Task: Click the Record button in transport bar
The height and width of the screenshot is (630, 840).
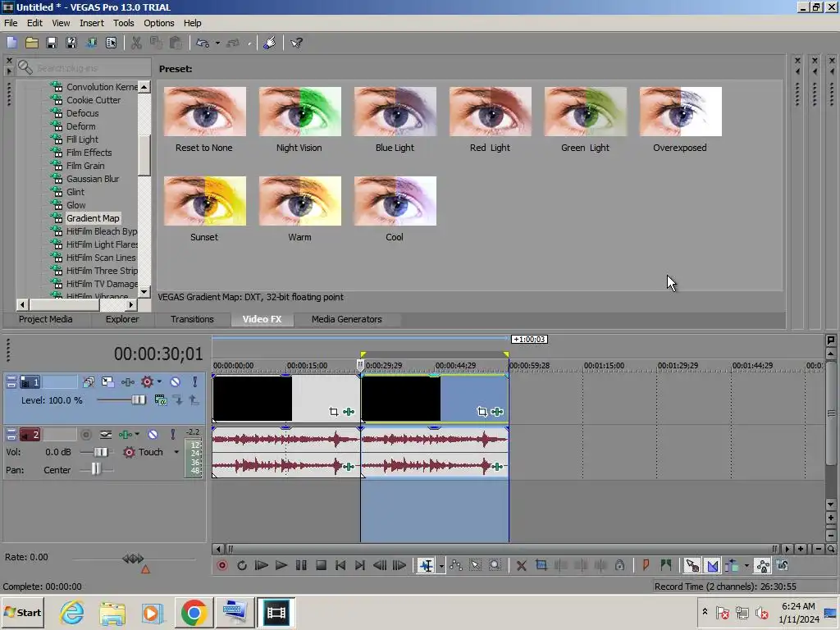Action: (x=221, y=565)
